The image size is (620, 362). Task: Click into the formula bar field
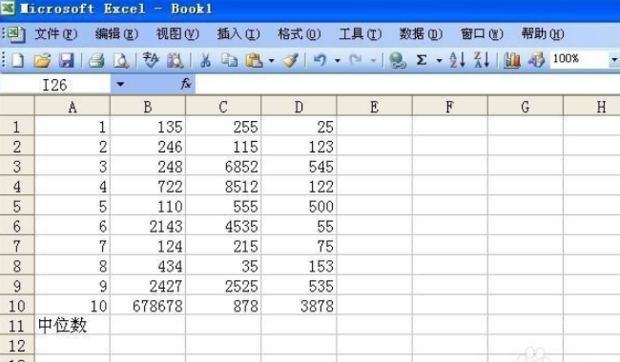(407, 84)
